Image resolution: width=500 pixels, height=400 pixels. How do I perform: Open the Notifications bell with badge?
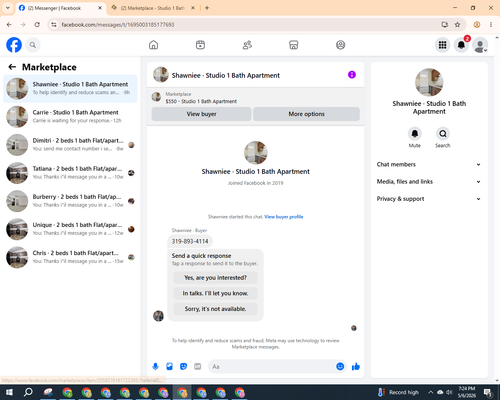(x=461, y=45)
